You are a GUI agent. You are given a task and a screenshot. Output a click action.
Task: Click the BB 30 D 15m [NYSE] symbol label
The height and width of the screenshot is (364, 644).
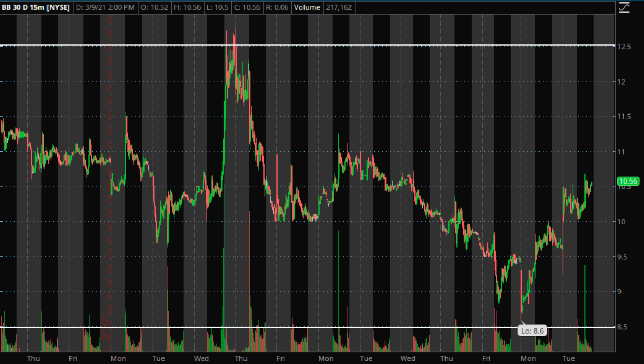(36, 8)
